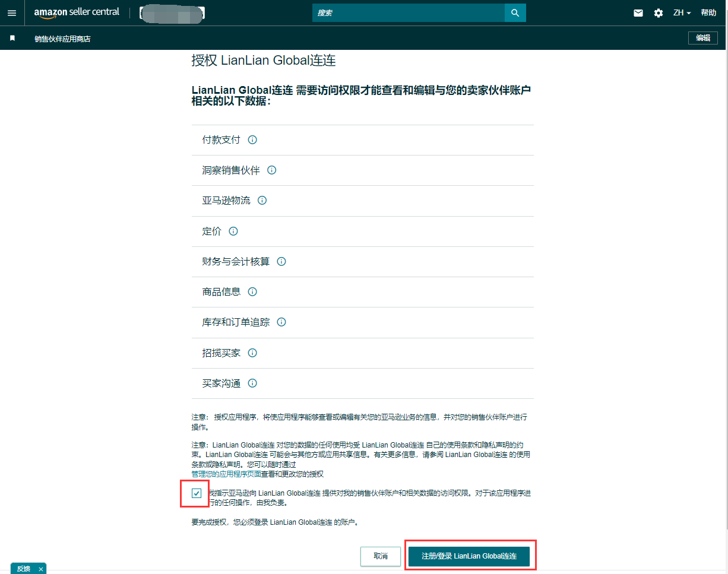Image resolution: width=728 pixels, height=574 pixels.
Task: Click 注册/登录 LianLian Global连连 button
Action: pos(469,556)
